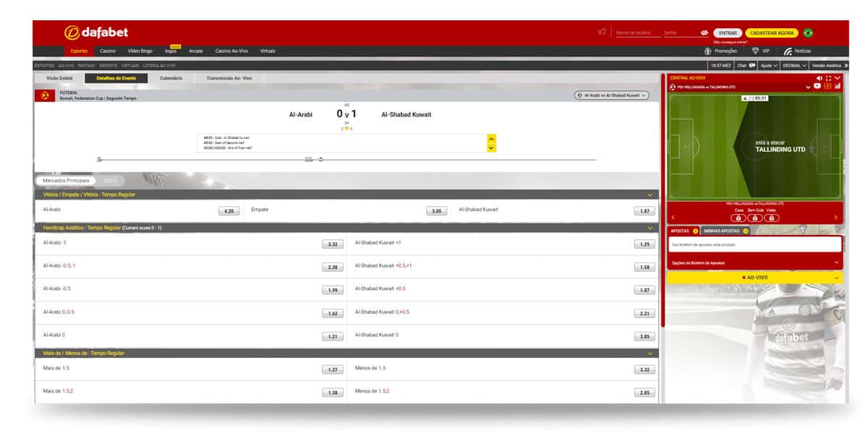Open the Cassino menu item
868x431 pixels.
(x=108, y=51)
